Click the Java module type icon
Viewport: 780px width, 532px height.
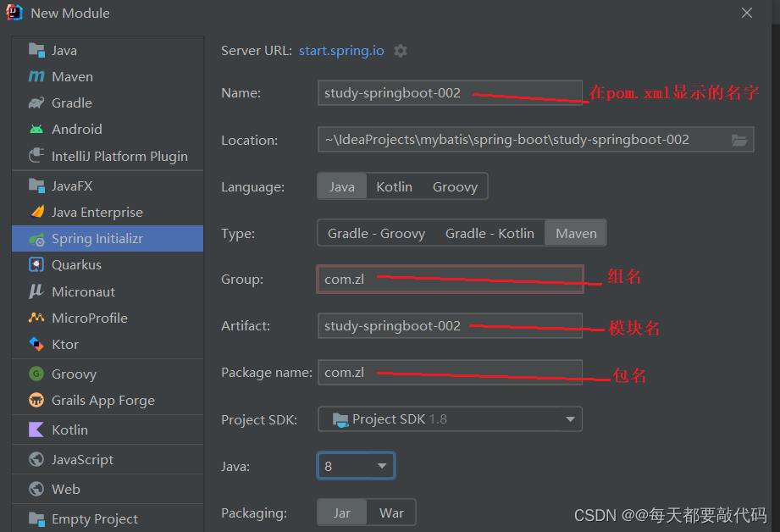[36, 50]
